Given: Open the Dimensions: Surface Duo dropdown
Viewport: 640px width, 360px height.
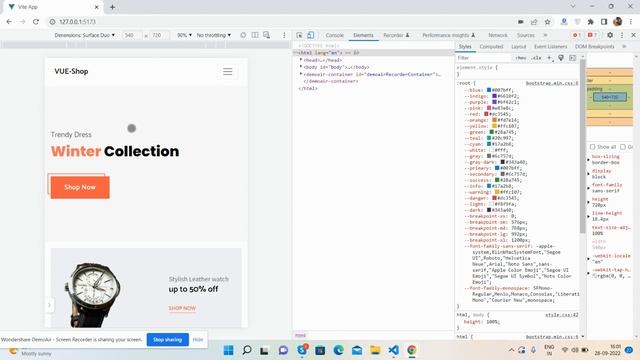Looking at the screenshot, I should click(x=84, y=36).
